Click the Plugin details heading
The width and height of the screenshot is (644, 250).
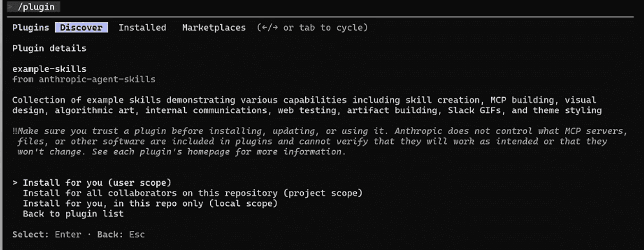(49, 48)
